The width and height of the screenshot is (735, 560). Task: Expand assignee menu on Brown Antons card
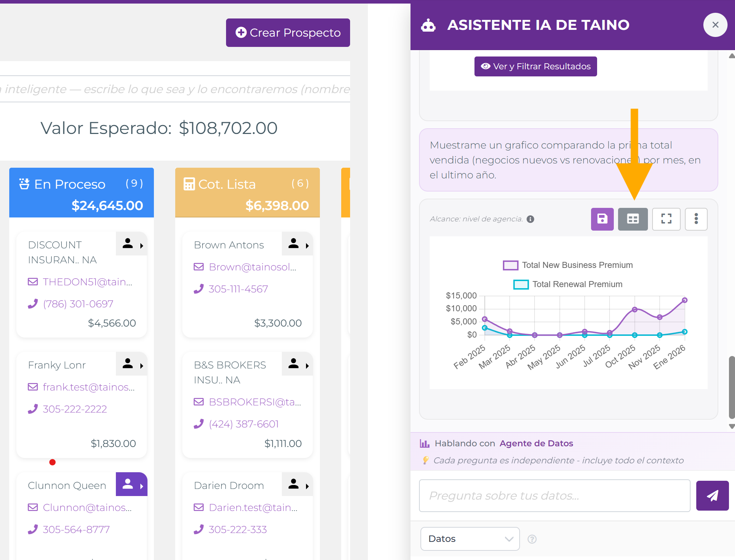pyautogui.click(x=297, y=244)
